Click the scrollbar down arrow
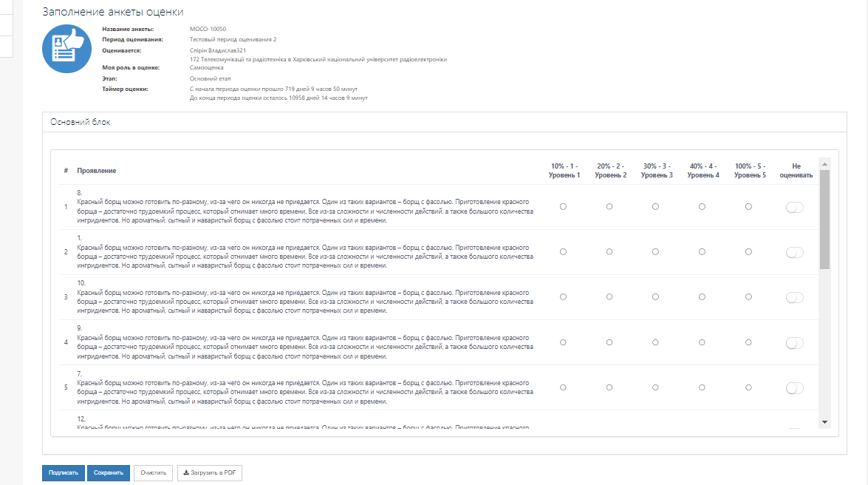This screenshot has width=868, height=485. 824,422
